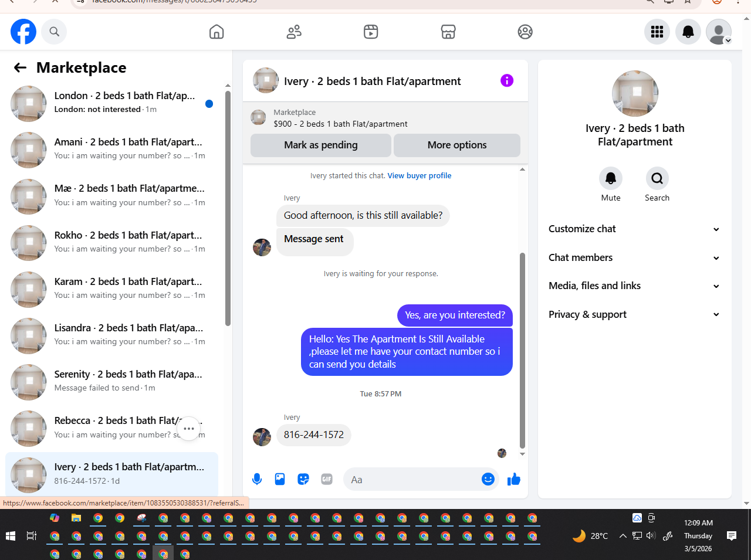Open Windows Task View
Screen dimensions: 751x560
click(32, 536)
